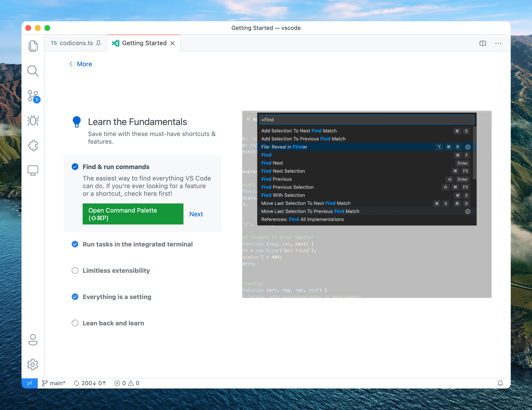This screenshot has width=532, height=410.
Task: Check the Lean back and learn circle
Action: 75,323
